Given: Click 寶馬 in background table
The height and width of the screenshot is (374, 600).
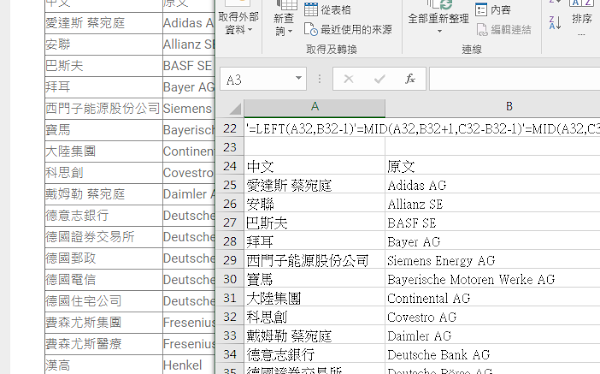Looking at the screenshot, I should point(58,130).
